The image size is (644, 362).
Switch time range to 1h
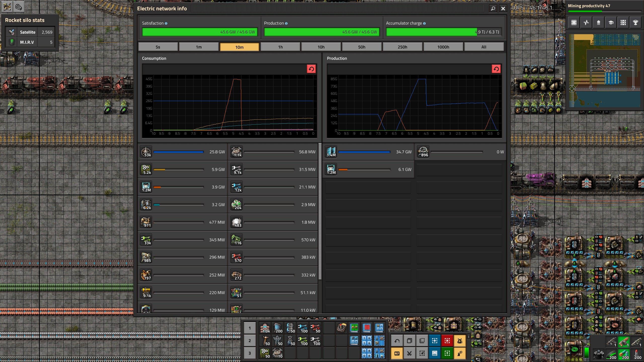point(280,47)
